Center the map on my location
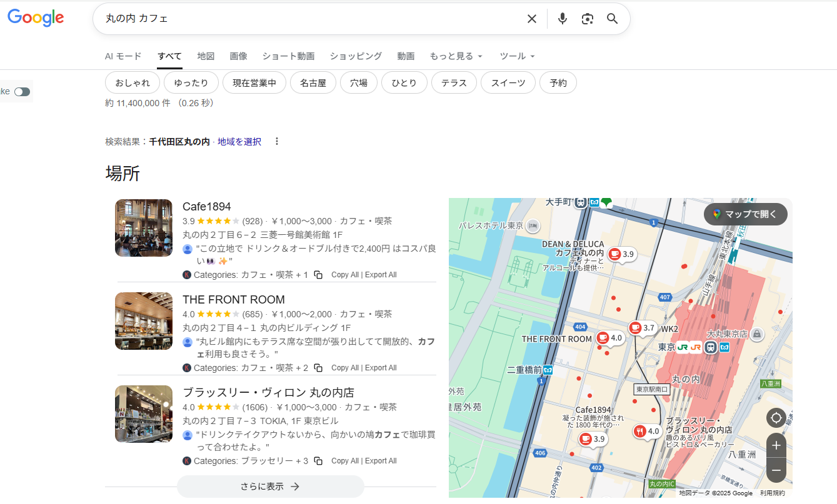Viewport: 837px width, 504px height. pyautogui.click(x=776, y=418)
